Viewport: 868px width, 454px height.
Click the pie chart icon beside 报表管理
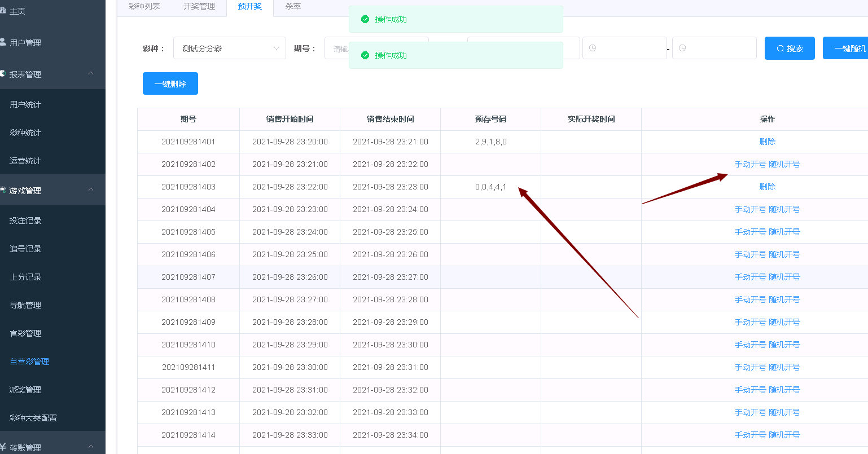coord(3,74)
